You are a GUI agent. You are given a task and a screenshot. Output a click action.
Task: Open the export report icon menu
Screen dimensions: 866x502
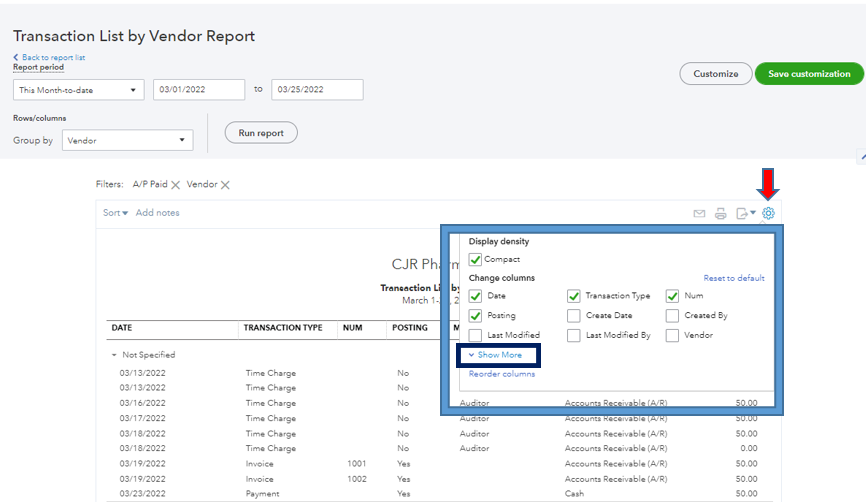[x=745, y=213]
